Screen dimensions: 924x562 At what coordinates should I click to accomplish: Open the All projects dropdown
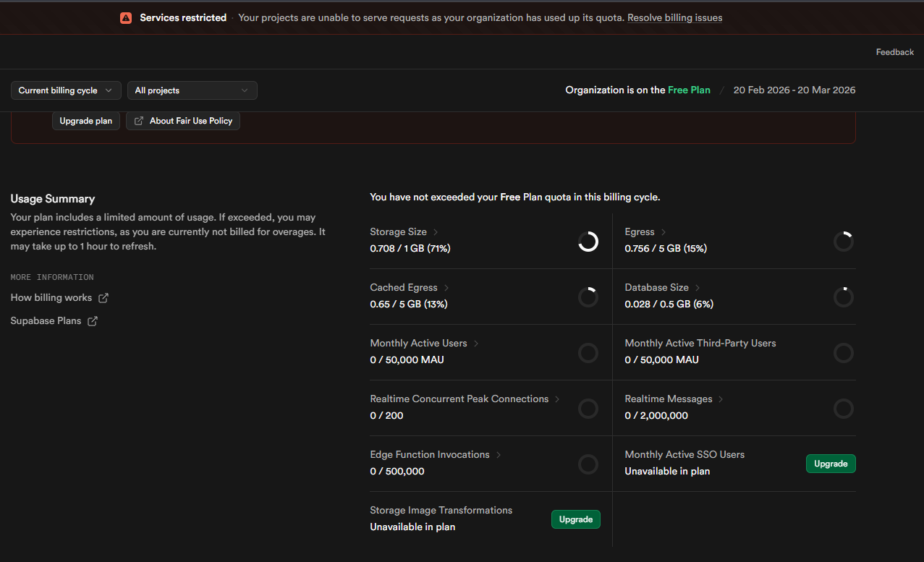192,90
